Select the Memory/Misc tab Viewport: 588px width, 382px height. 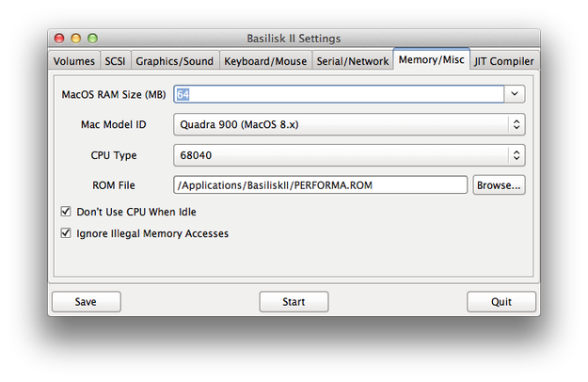(431, 59)
